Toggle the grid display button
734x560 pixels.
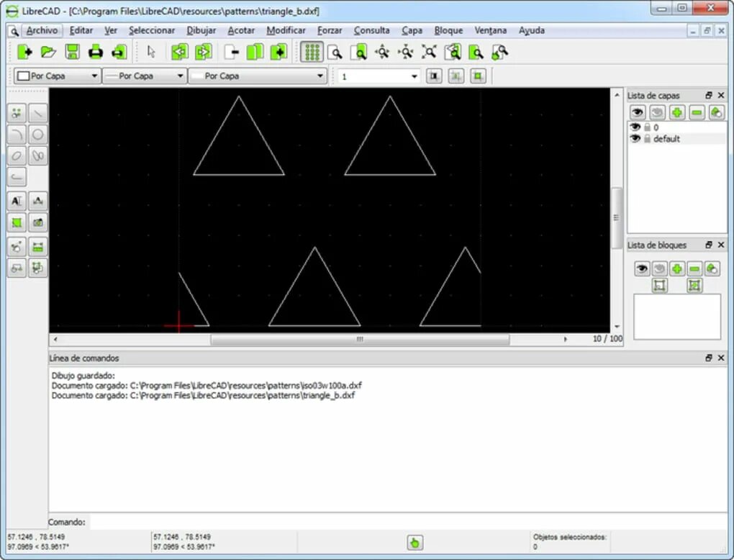pyautogui.click(x=312, y=52)
